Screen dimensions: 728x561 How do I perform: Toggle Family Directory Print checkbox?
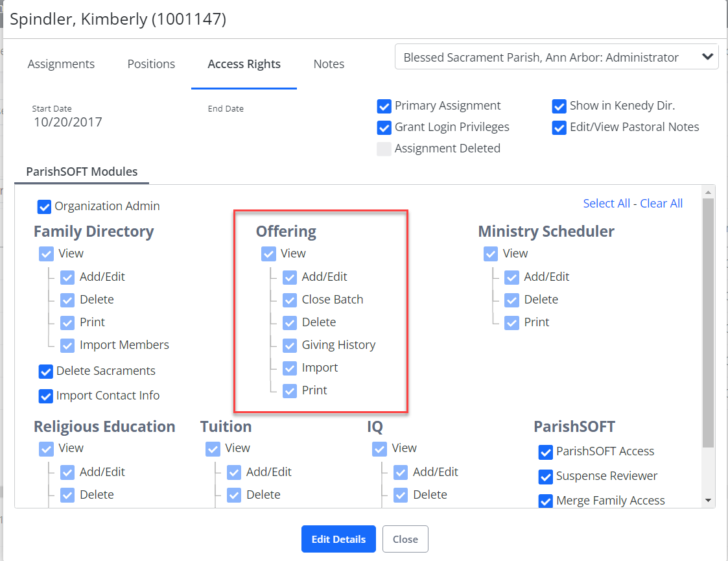[x=67, y=323]
